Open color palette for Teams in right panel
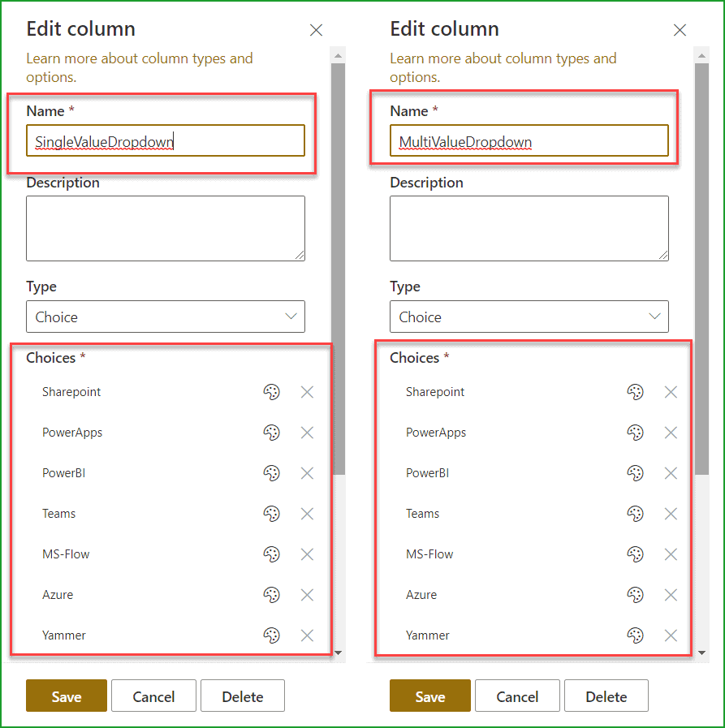725x728 pixels. tap(635, 514)
